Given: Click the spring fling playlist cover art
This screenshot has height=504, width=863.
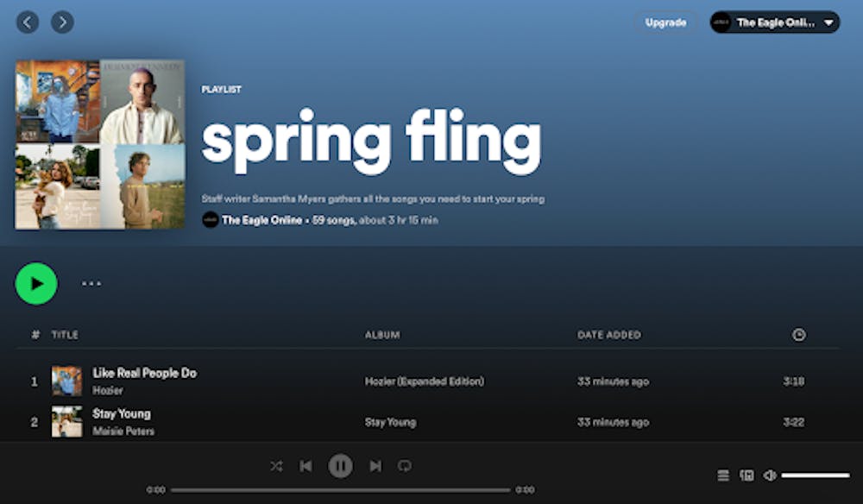Looking at the screenshot, I should (x=100, y=144).
